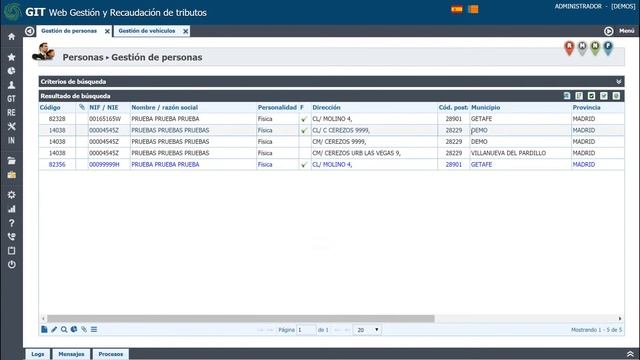Go to the Home icon in sidebar

click(11, 36)
